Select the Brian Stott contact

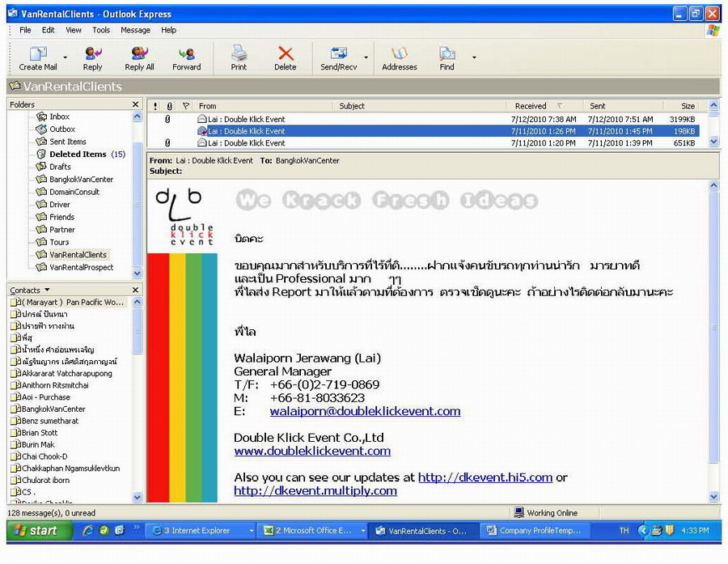click(x=34, y=433)
